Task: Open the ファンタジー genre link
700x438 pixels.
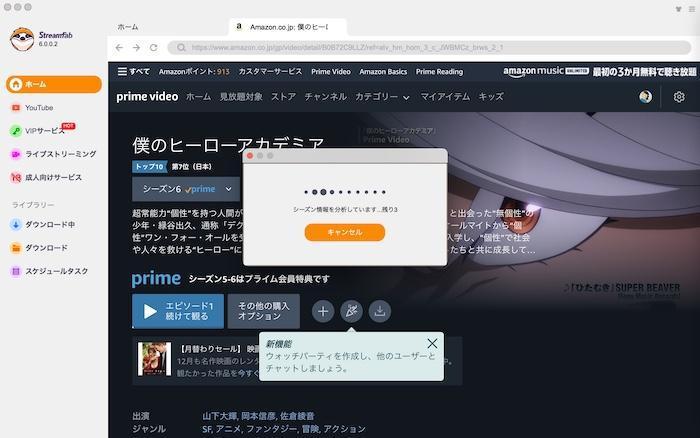Action: pos(271,429)
